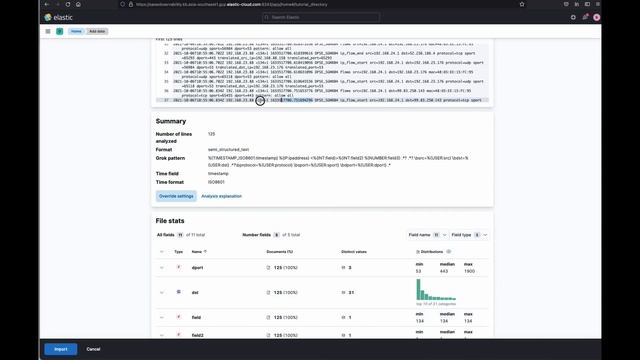
Task: Click the Grok pattern value text
Action: click(x=338, y=161)
